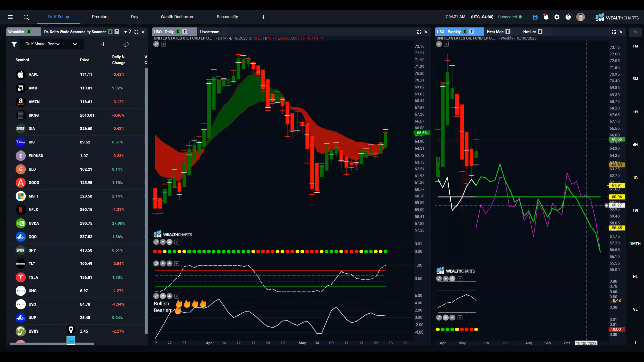This screenshot has width=644, height=362.
Task: Add an indicator to the USO Daily price chart
Action: click(163, 44)
